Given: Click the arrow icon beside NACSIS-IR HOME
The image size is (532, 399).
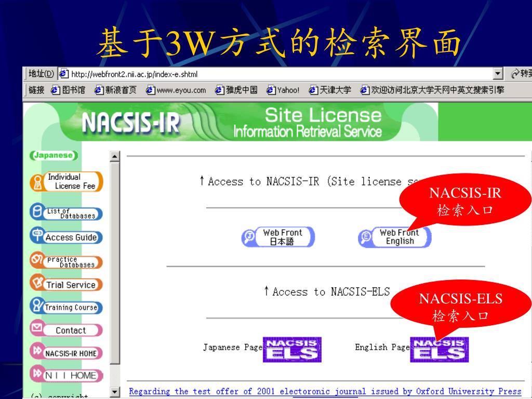Looking at the screenshot, I should point(37,350).
